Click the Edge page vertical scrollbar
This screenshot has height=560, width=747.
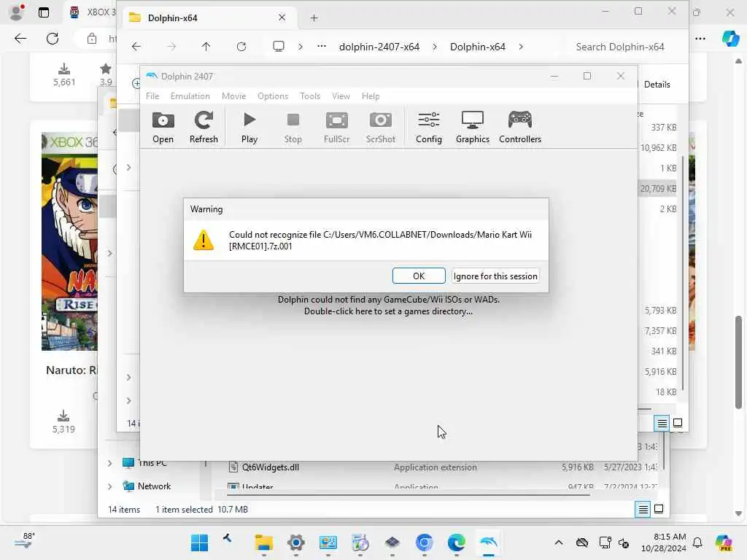pyautogui.click(x=738, y=362)
